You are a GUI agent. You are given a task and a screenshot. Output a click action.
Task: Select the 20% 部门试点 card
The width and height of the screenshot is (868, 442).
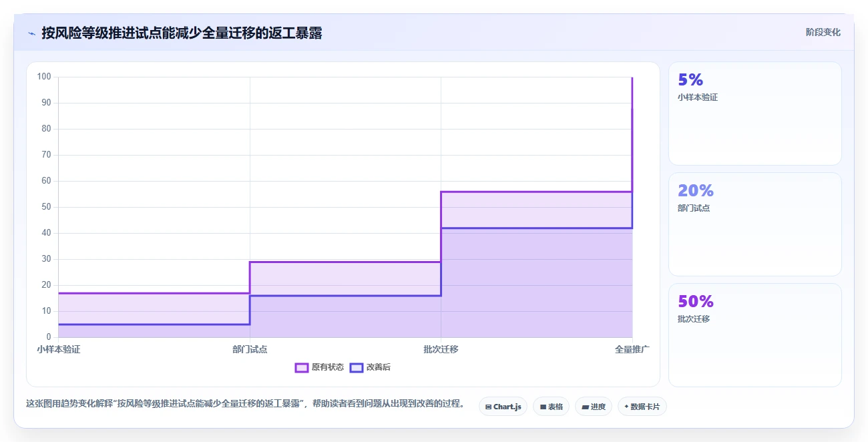pyautogui.click(x=755, y=224)
